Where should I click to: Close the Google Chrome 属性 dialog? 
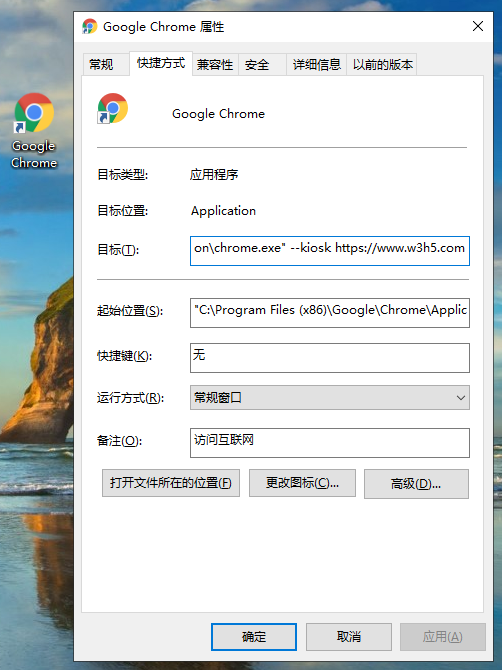coord(478,26)
